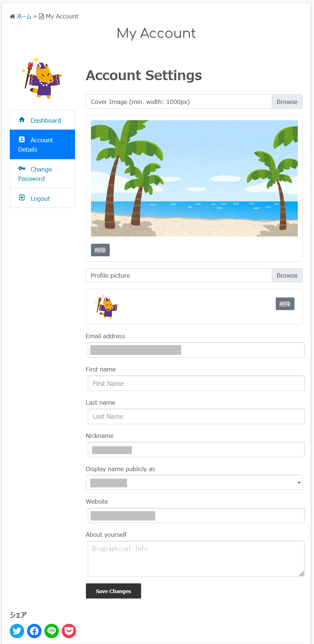Open the Dashboard sidebar item
314x644 pixels.
[x=45, y=121]
